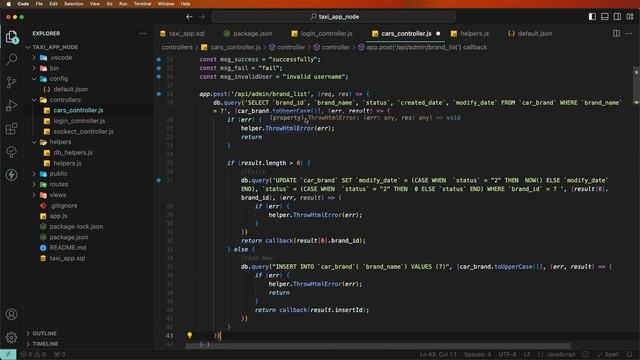Switch to the login_controller.js tab
This screenshot has height=360, width=640.
[322, 33]
